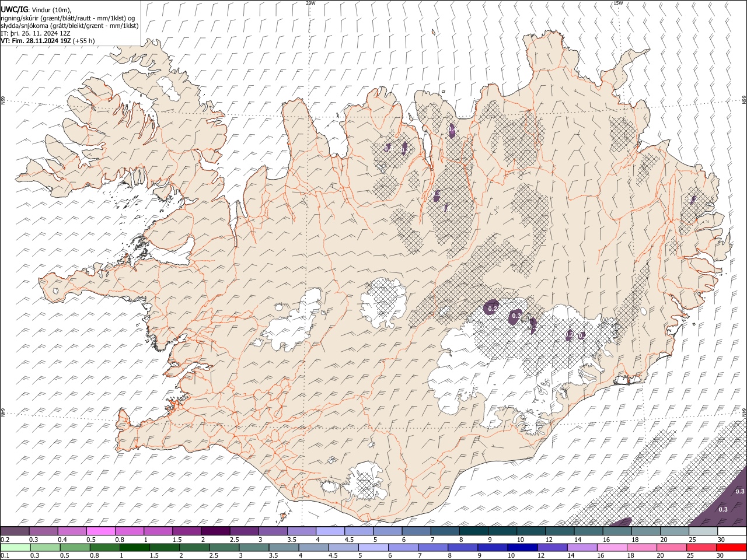Click the lower-row blue swatch between 8 and 9
This screenshot has height=560, width=747.
pyautogui.click(x=463, y=547)
